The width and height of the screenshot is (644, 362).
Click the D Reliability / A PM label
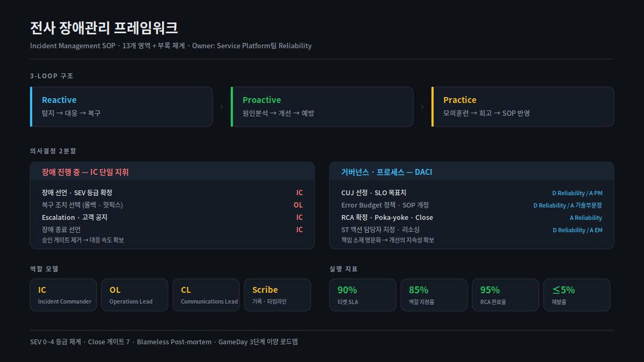pyautogui.click(x=577, y=193)
